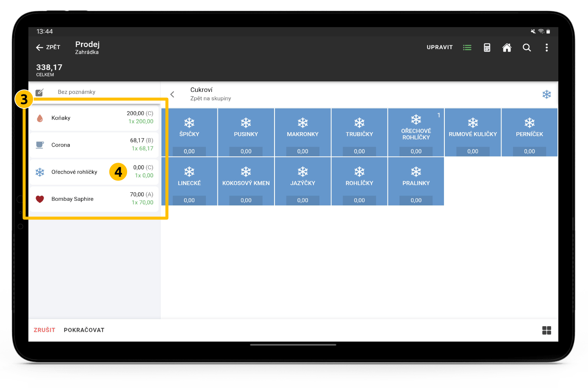Go back with the ZPĚT arrow
The height and width of the screenshot is (388, 588).
click(48, 47)
